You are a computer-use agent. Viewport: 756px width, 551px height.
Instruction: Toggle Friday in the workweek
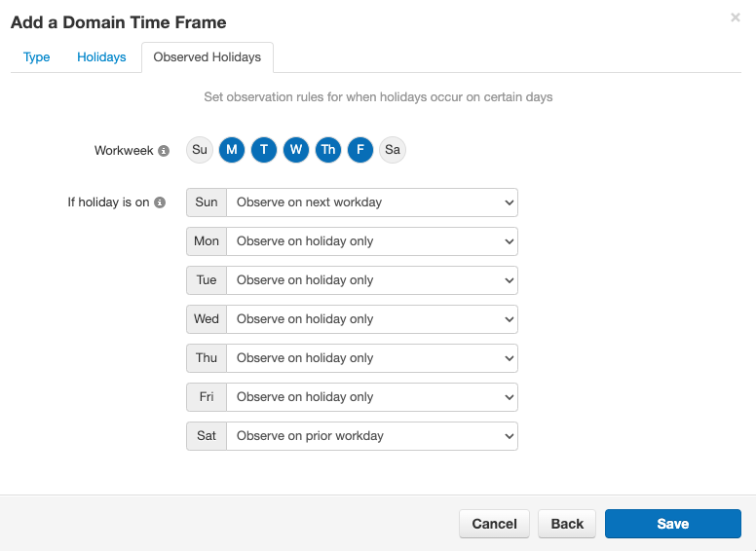click(x=360, y=150)
